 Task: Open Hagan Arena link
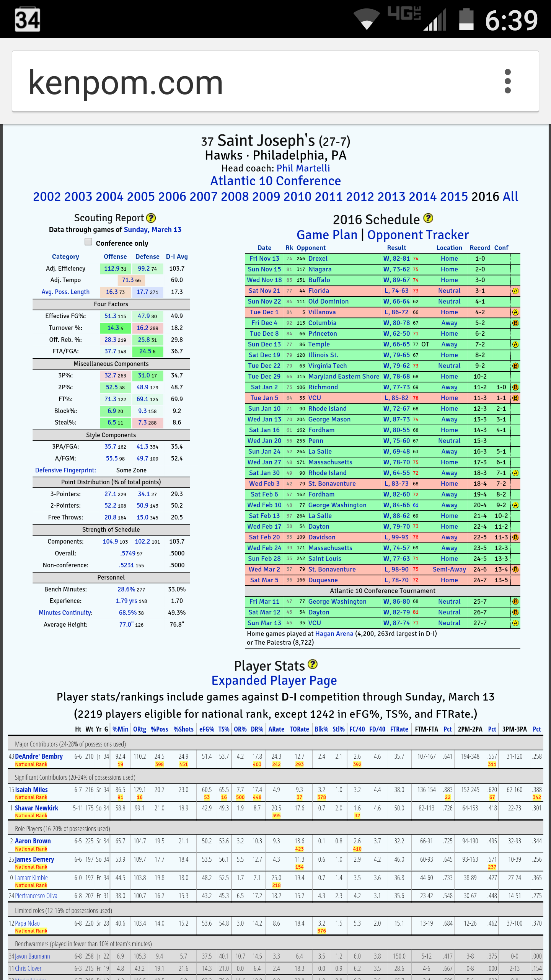click(x=334, y=634)
